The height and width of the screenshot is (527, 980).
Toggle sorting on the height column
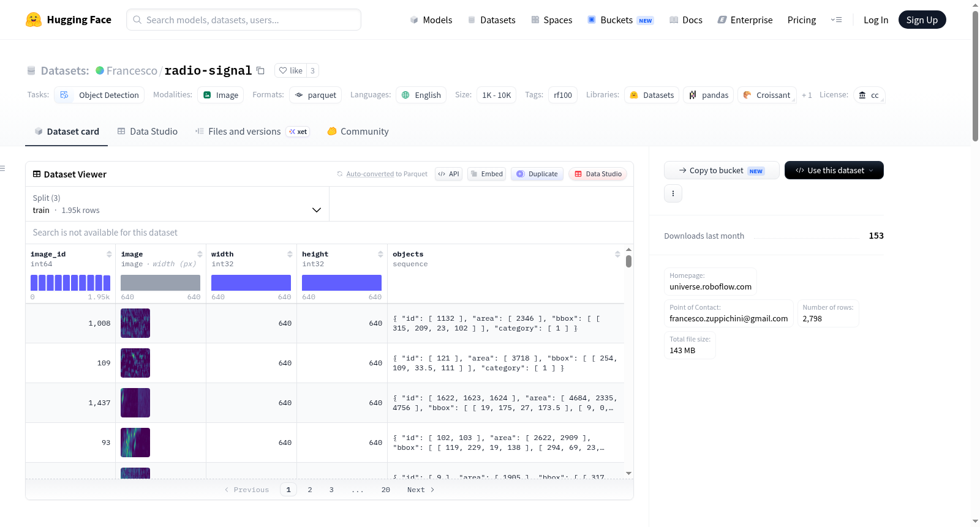[x=380, y=254]
